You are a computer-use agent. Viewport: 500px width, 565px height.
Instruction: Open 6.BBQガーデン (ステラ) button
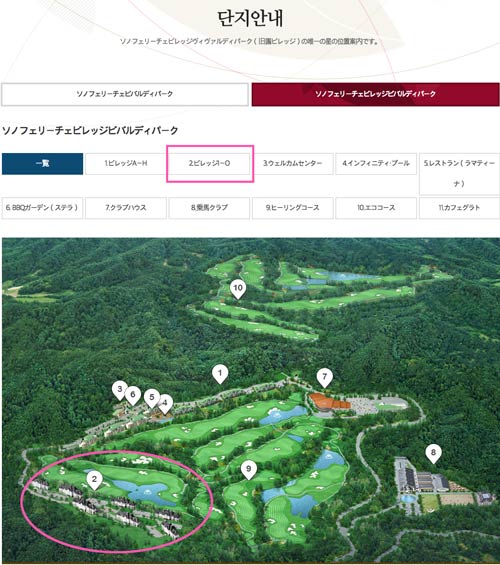pyautogui.click(x=43, y=208)
